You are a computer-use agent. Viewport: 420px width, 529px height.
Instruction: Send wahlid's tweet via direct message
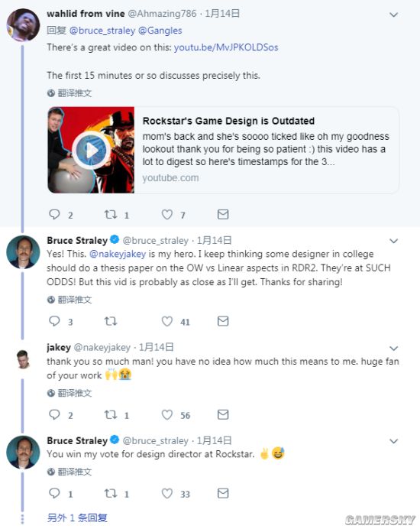pos(223,215)
